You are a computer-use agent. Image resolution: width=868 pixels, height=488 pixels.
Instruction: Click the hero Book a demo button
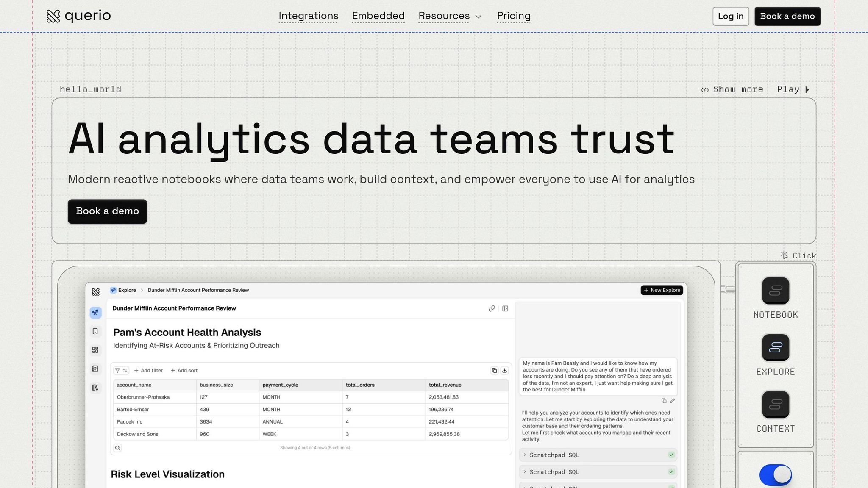click(x=107, y=211)
